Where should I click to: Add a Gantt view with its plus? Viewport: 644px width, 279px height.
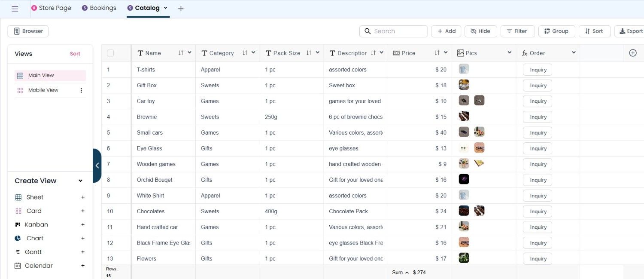(x=83, y=252)
